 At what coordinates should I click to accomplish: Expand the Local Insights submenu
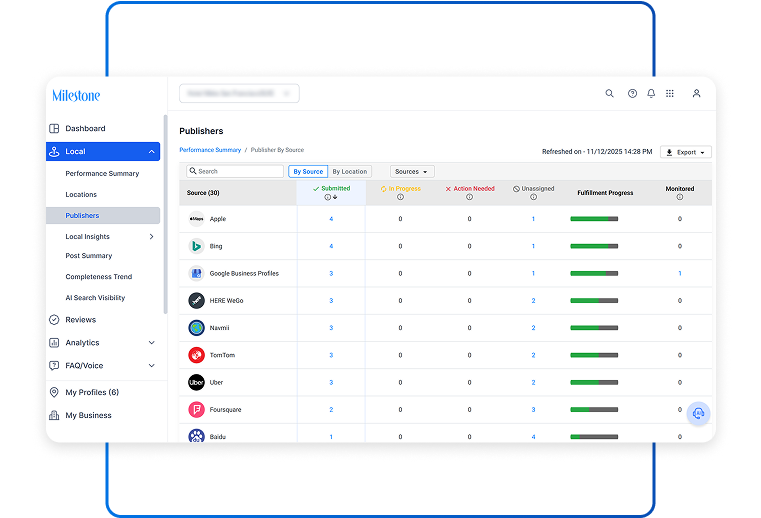click(151, 237)
